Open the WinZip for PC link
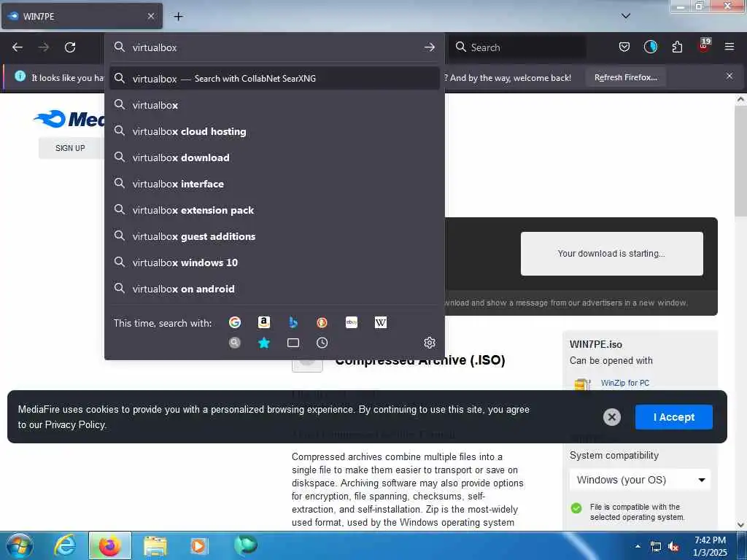This screenshot has width=747, height=560. point(624,383)
